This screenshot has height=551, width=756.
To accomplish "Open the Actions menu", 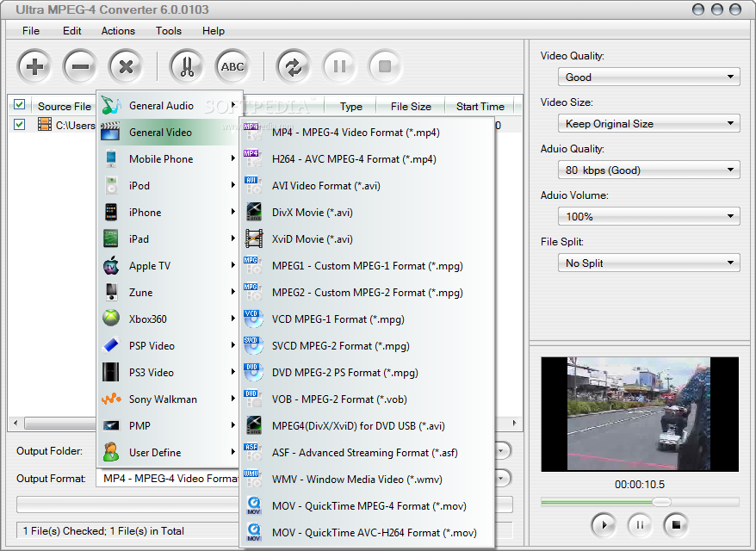I will coord(118,31).
